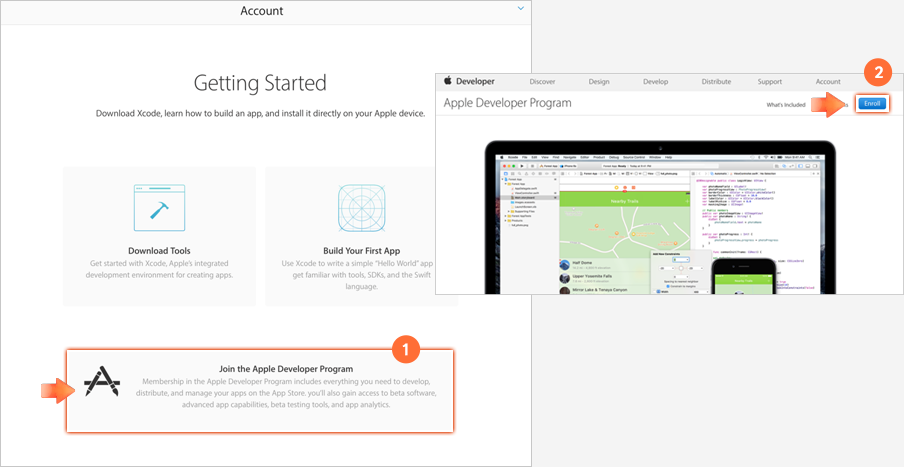Click the Account header title
The height and width of the screenshot is (467, 904).
[262, 11]
